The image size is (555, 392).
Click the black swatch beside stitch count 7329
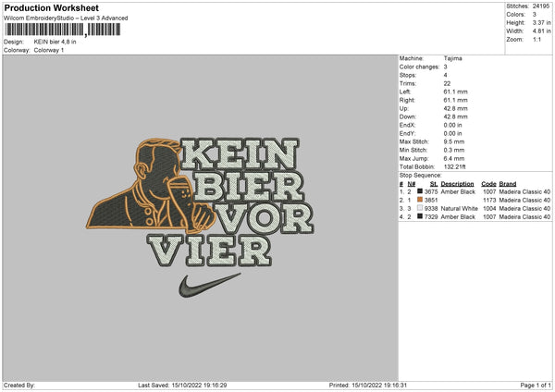(x=420, y=216)
